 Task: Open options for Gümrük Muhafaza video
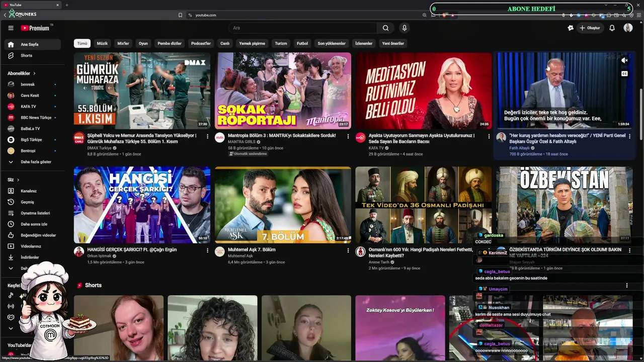[x=207, y=136]
